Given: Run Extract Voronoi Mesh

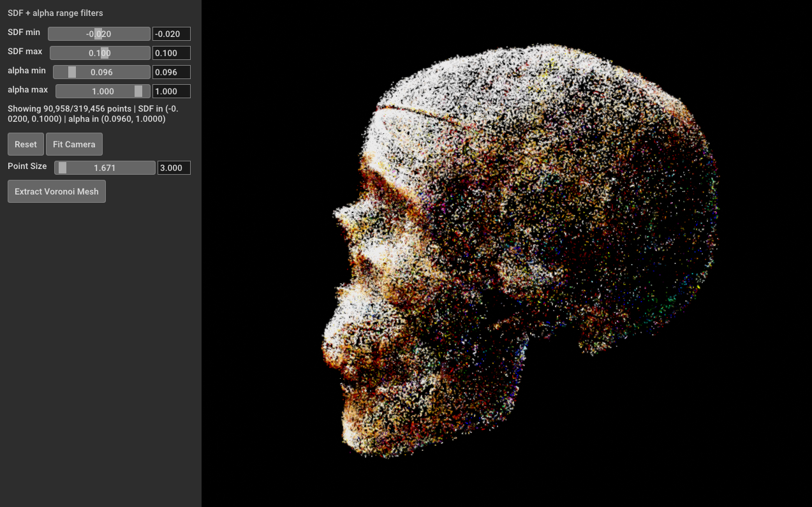Looking at the screenshot, I should (57, 191).
